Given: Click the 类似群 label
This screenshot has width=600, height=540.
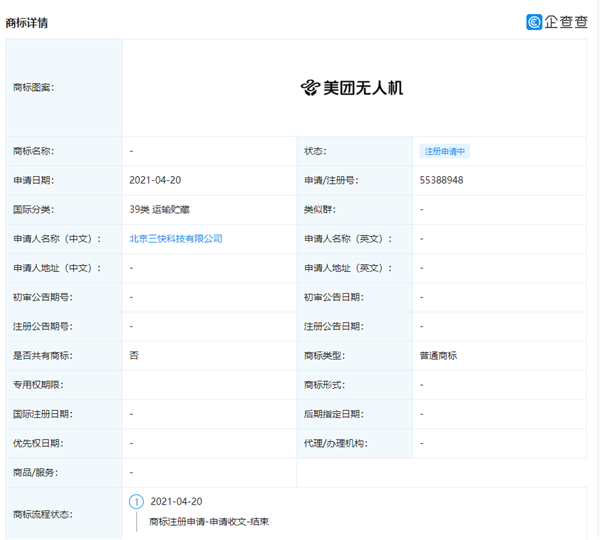Looking at the screenshot, I should tap(320, 210).
